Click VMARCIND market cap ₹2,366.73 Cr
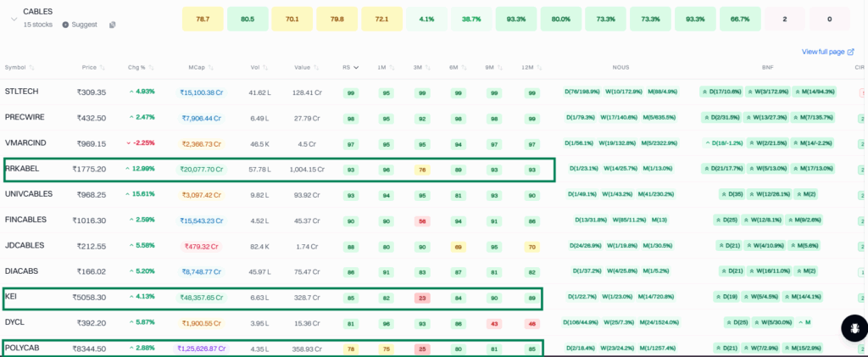The width and height of the screenshot is (868, 357). (202, 144)
